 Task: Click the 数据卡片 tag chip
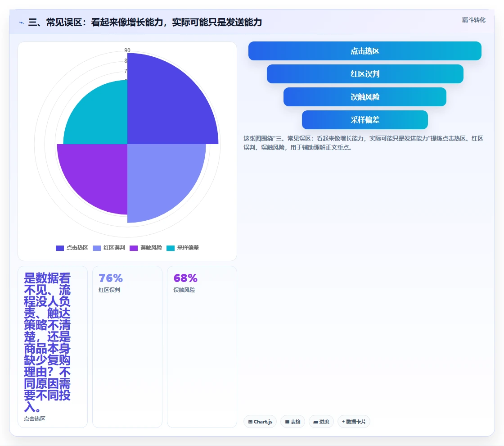click(x=354, y=422)
